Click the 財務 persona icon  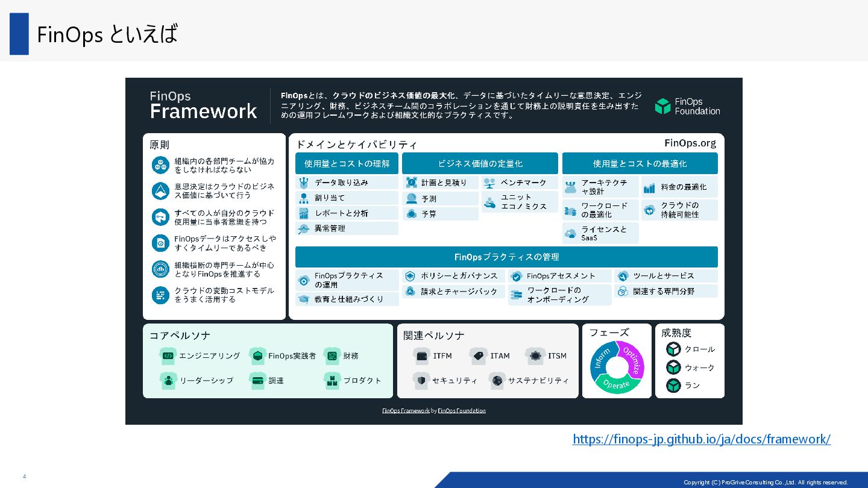pyautogui.click(x=332, y=356)
